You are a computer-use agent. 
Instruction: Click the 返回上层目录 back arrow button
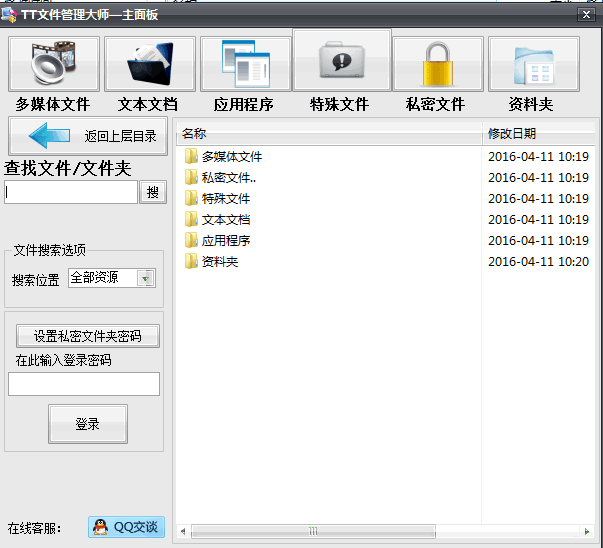[88, 136]
